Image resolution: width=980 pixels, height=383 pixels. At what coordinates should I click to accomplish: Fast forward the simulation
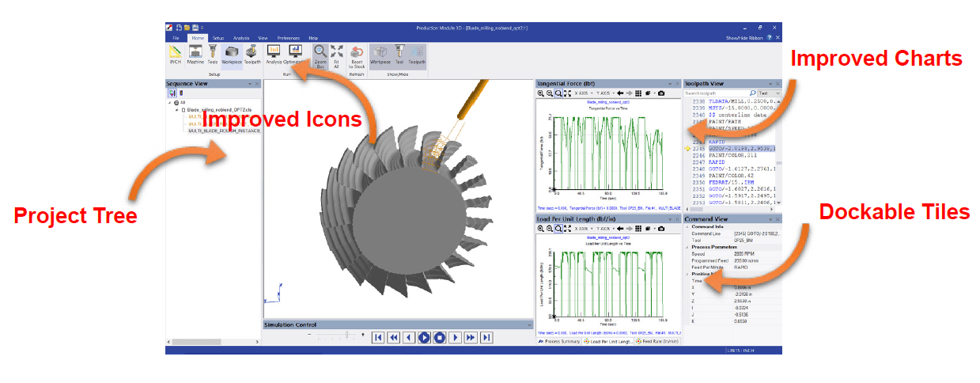471,337
